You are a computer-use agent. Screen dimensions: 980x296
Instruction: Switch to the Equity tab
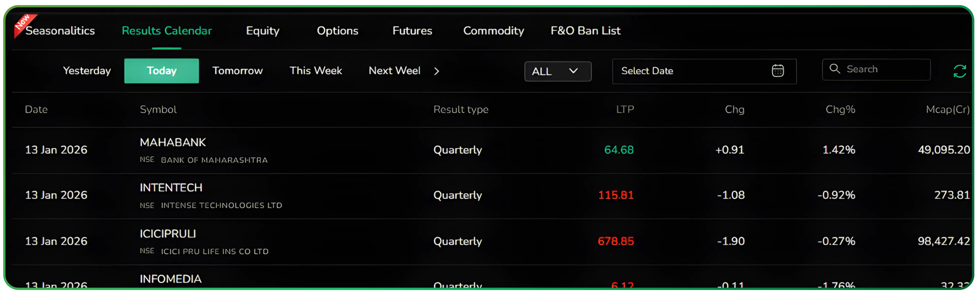coord(262,31)
